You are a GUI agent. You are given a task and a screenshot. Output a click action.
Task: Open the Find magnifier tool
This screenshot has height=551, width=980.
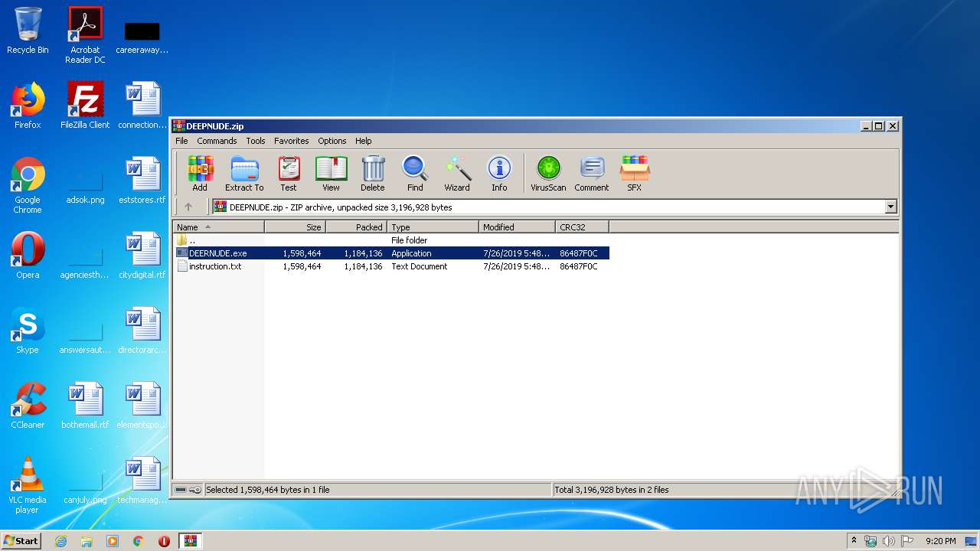point(415,173)
